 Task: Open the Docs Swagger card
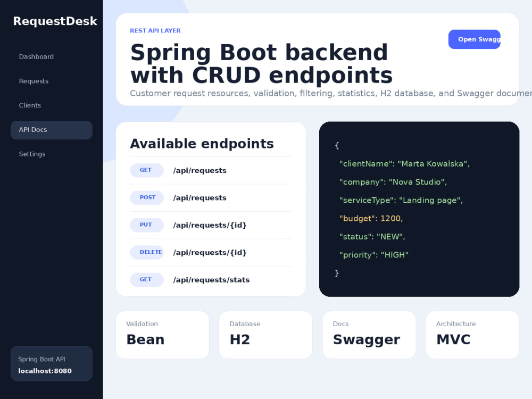tap(369, 335)
